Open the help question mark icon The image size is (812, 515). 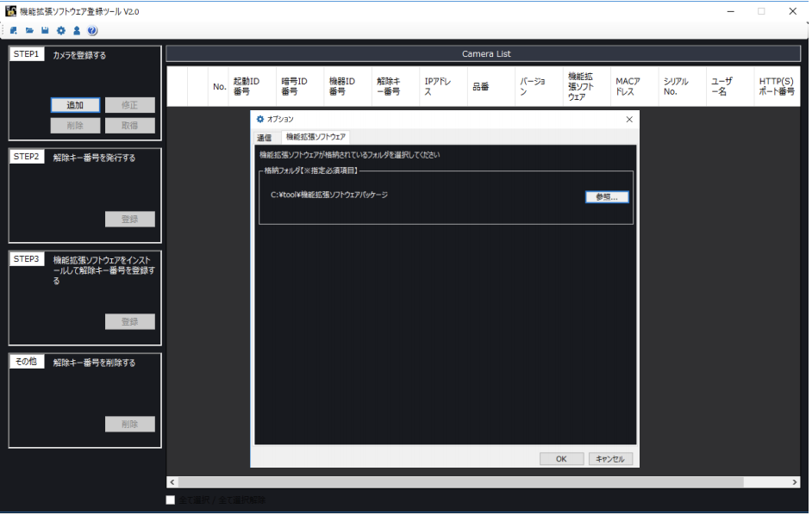point(92,30)
